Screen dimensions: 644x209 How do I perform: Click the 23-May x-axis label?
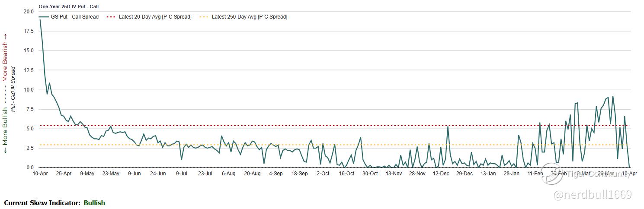tap(111, 174)
